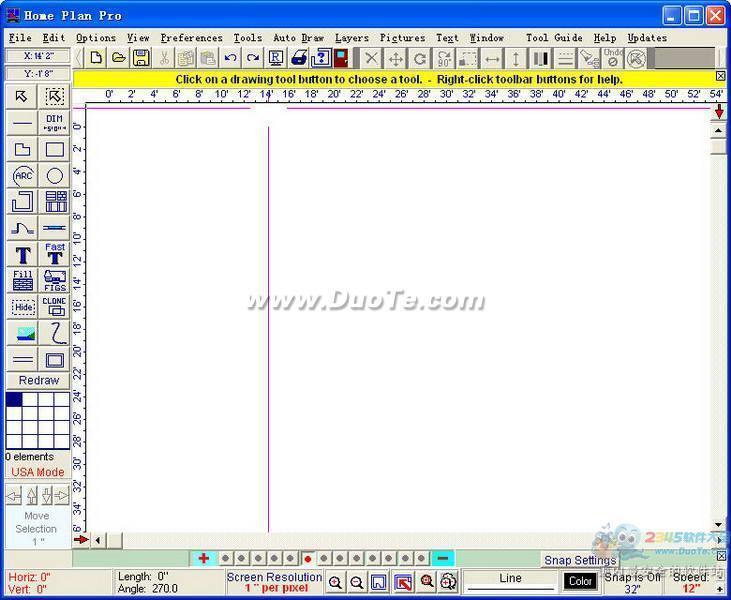Select the ARC drawing tool
The image size is (731, 600).
click(x=22, y=176)
